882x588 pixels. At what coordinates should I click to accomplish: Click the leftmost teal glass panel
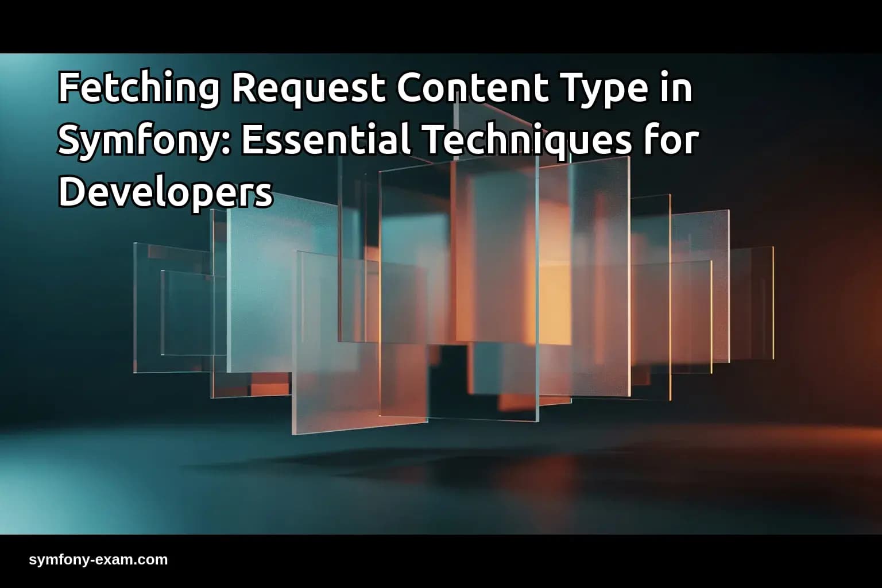pyautogui.click(x=167, y=304)
